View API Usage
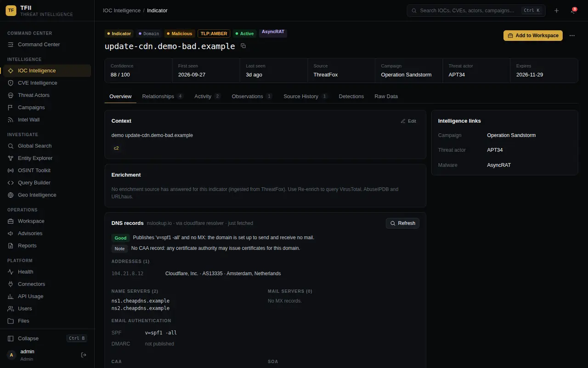Screen dimensions: 588x368 47,296
